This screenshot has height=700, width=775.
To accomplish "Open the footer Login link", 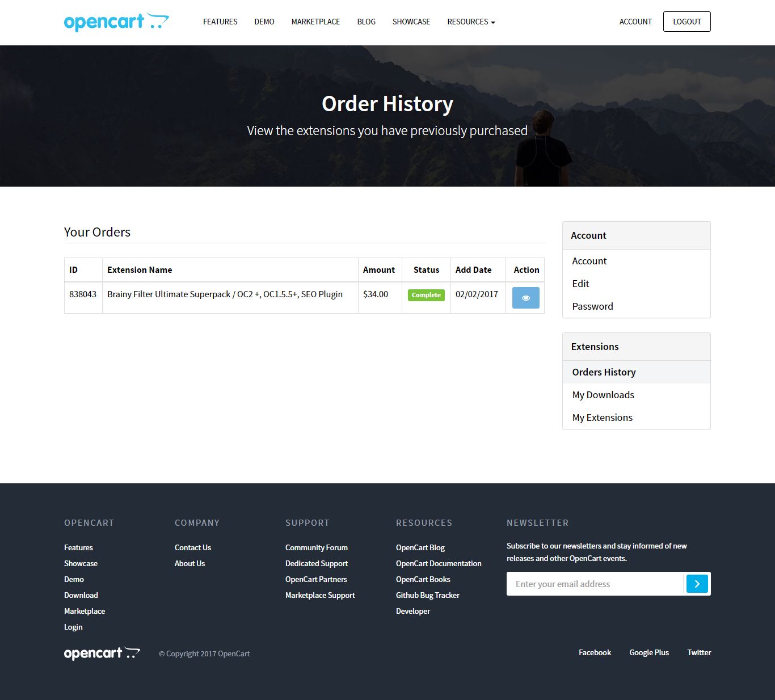I will click(73, 627).
